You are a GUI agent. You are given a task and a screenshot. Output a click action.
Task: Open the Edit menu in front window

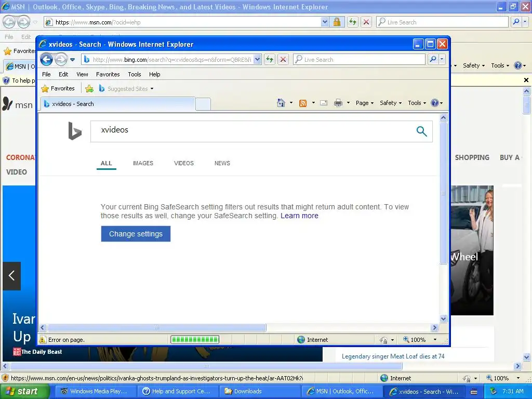[x=63, y=74]
